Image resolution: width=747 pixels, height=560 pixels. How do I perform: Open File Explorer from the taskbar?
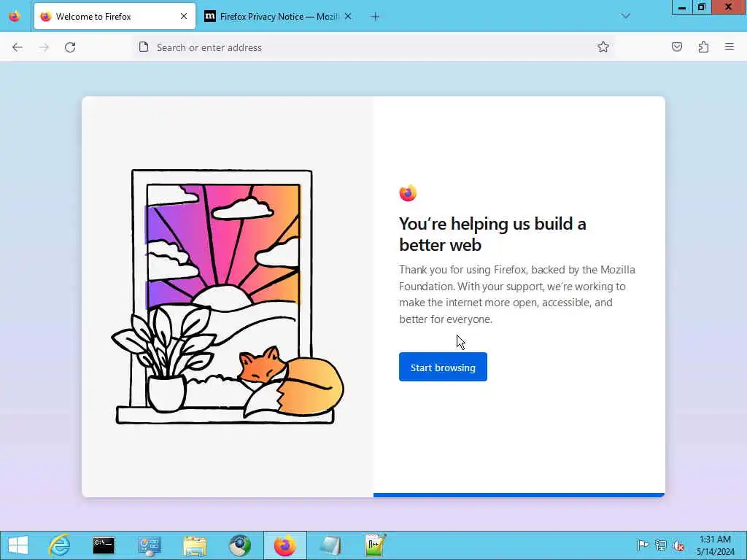click(195, 545)
